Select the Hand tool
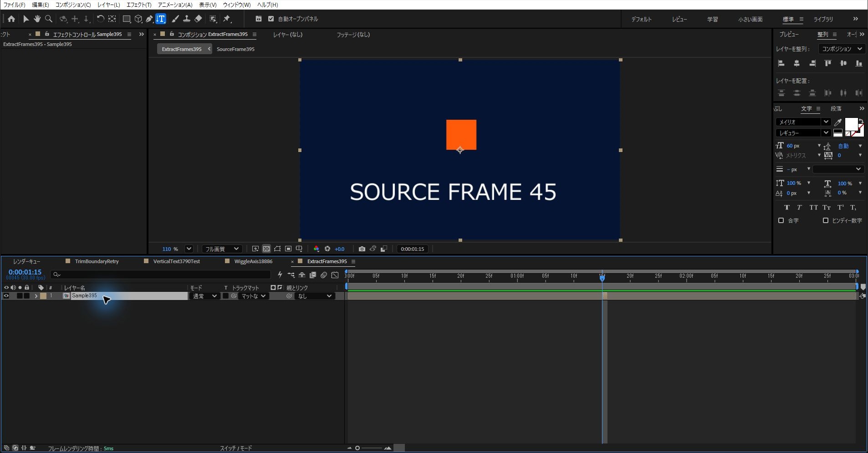Screen dimensions: 868x453 coord(37,19)
